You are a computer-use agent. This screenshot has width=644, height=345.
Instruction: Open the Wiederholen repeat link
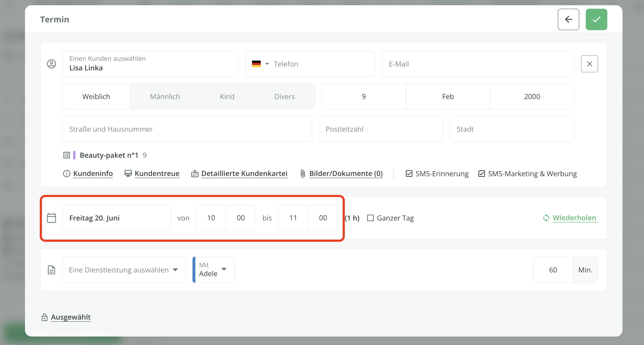[574, 218]
